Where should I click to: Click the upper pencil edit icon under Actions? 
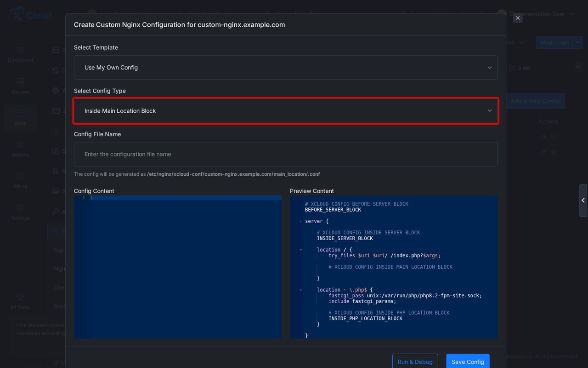coord(543,137)
